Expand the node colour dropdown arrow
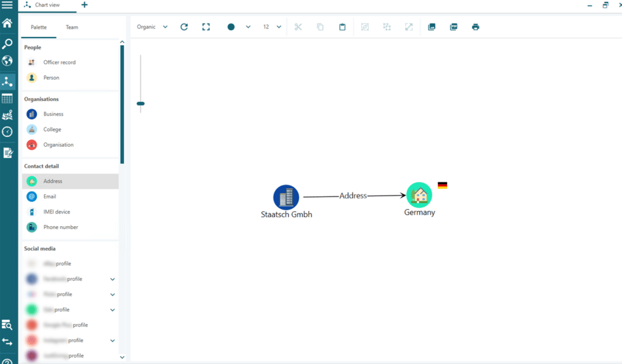Image resolution: width=622 pixels, height=364 pixels. point(248,27)
